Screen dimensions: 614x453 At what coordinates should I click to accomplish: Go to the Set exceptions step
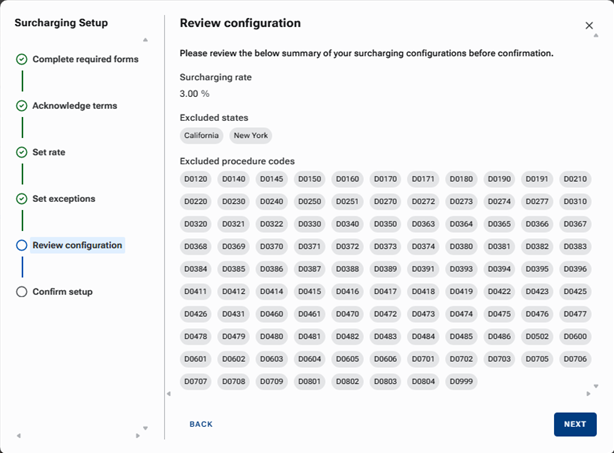pos(64,199)
